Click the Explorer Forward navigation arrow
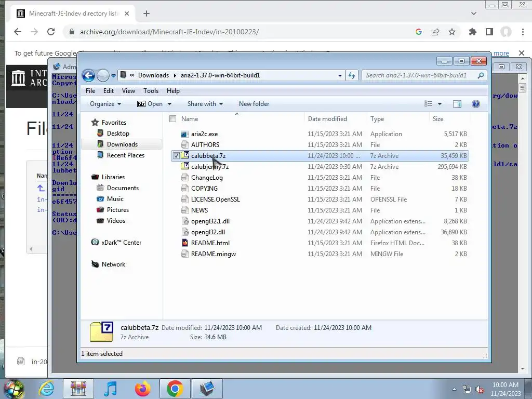532x399 pixels. click(x=103, y=75)
